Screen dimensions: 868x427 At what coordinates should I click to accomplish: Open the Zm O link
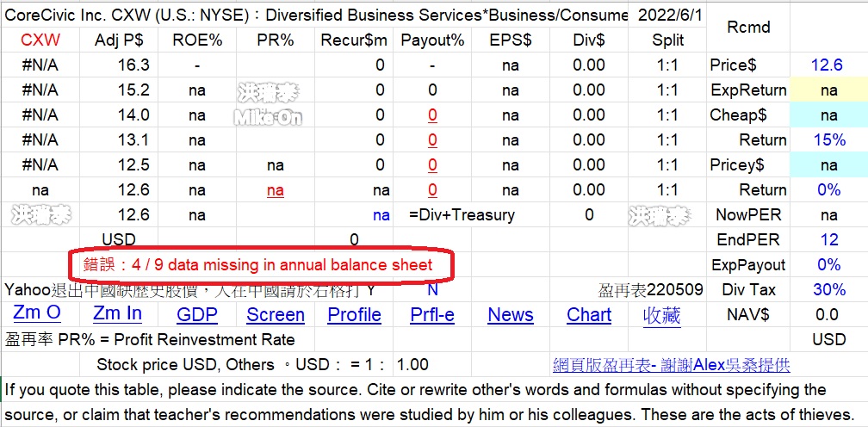[37, 314]
